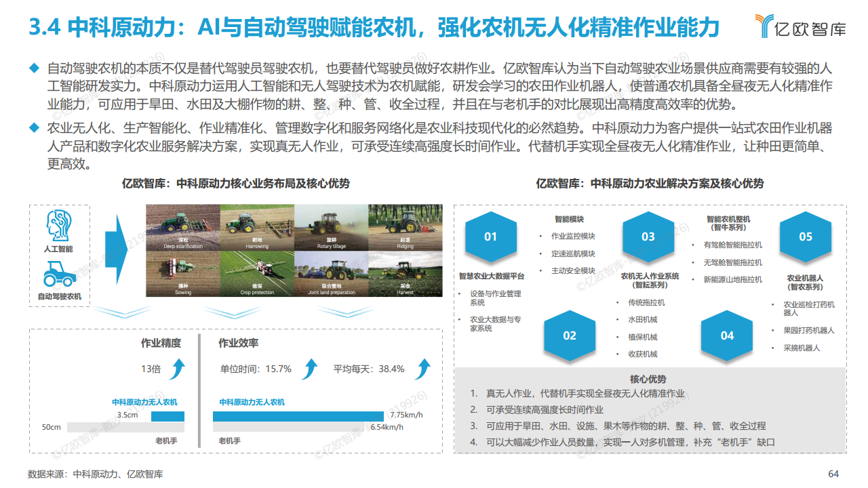
Task: Click 主动安全模块 bullet
Action: (x=573, y=270)
